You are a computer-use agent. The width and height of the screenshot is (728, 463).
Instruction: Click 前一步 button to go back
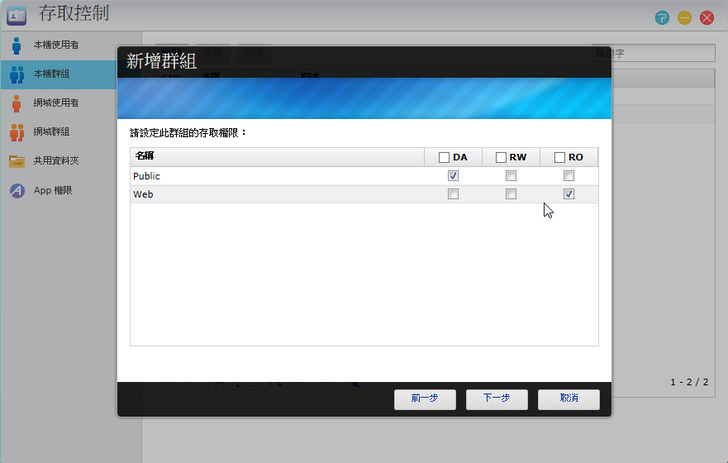425,399
